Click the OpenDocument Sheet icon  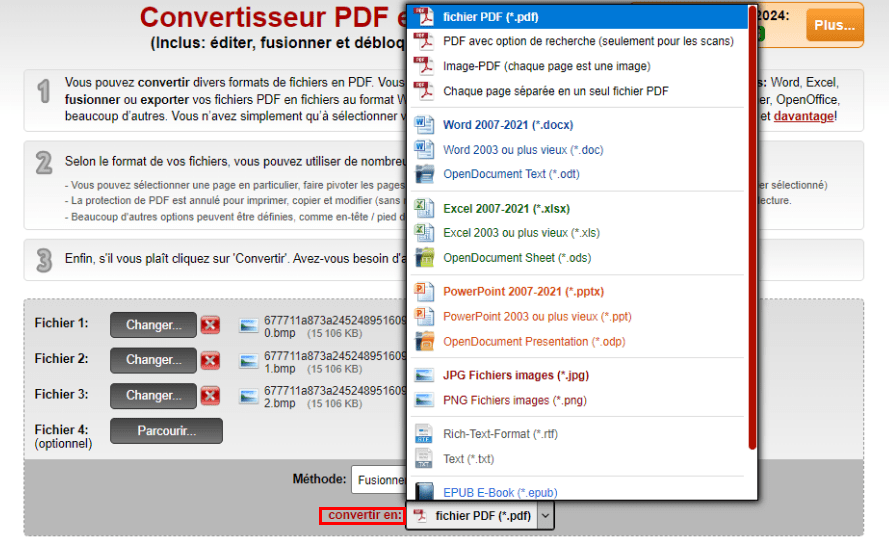(x=424, y=258)
